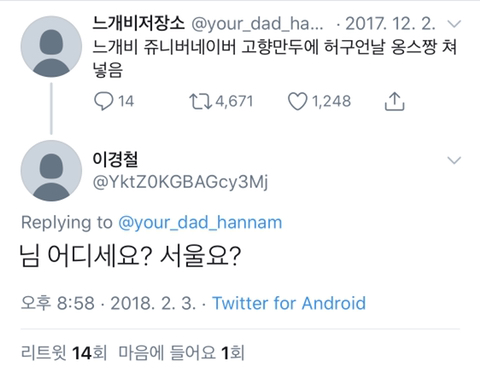Image resolution: width=480 pixels, height=372 pixels.
Task: Share the first tweet via upload icon
Action: [x=394, y=101]
